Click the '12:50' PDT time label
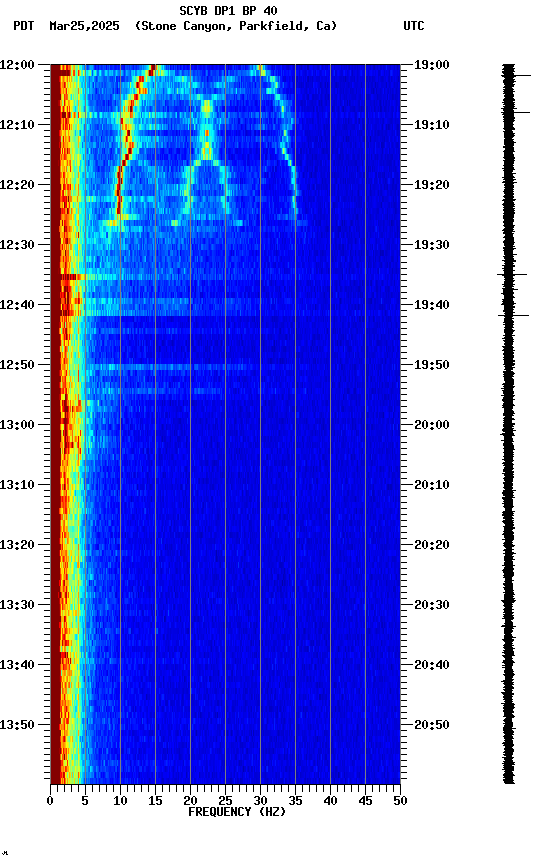This screenshot has height=864, width=552. pyautogui.click(x=17, y=365)
